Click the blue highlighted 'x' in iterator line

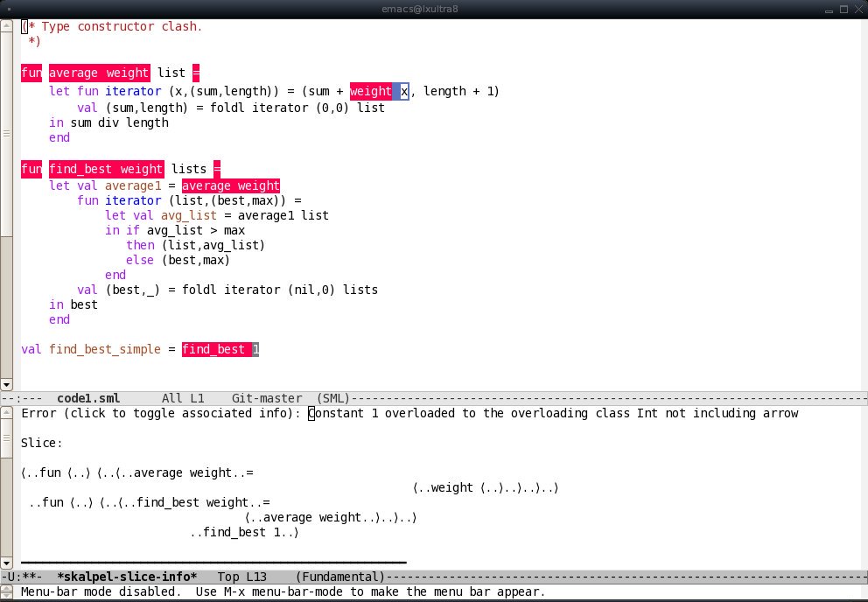coord(404,91)
